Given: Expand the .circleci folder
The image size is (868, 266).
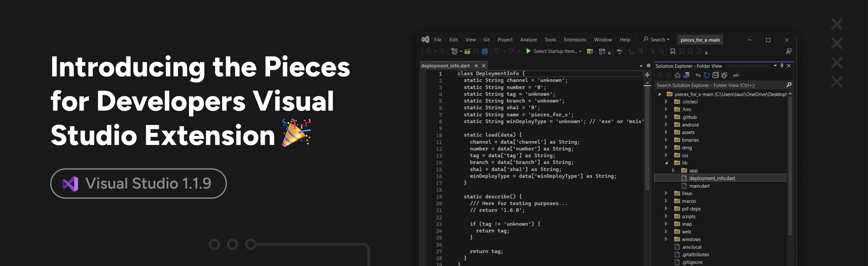Looking at the screenshot, I should [x=666, y=102].
